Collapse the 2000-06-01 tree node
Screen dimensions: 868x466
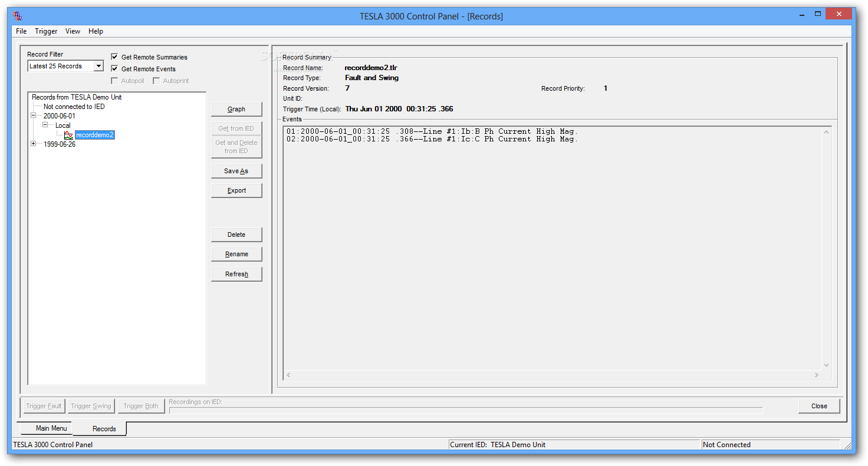click(34, 116)
